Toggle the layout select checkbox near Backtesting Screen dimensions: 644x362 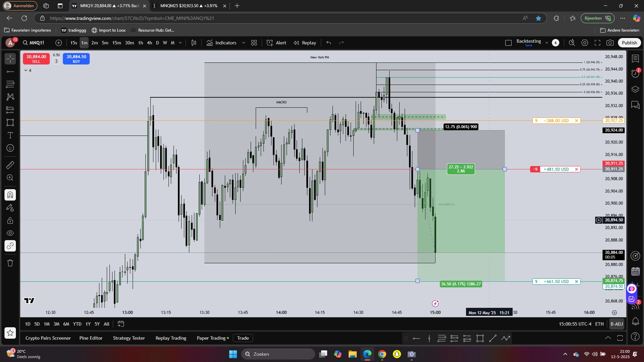pyautogui.click(x=508, y=43)
